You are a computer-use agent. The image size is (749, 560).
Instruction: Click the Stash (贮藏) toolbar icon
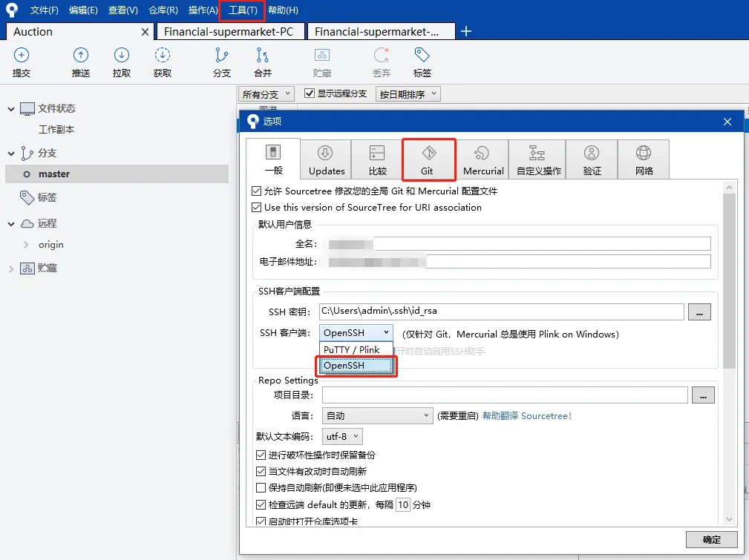(x=322, y=55)
